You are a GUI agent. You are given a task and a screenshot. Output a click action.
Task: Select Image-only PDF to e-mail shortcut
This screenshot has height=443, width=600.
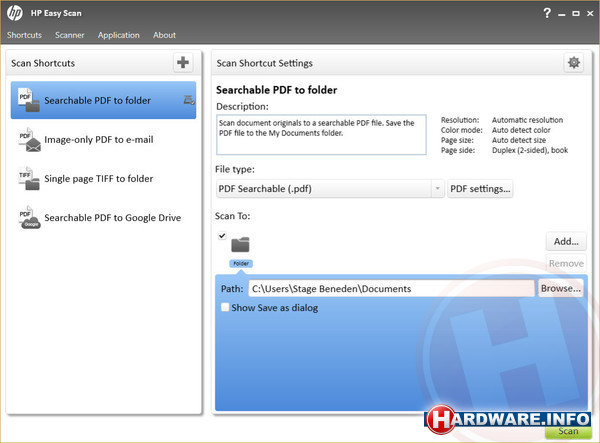103,140
